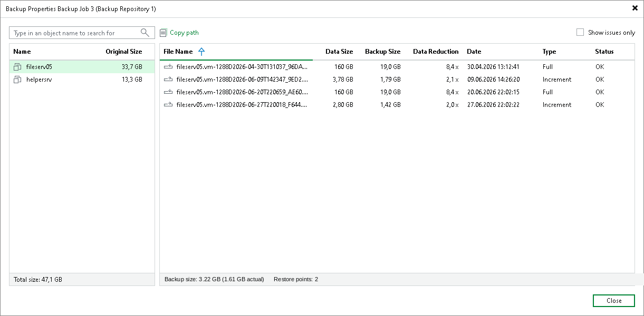
Task: Sort by Type column header
Action: point(550,52)
